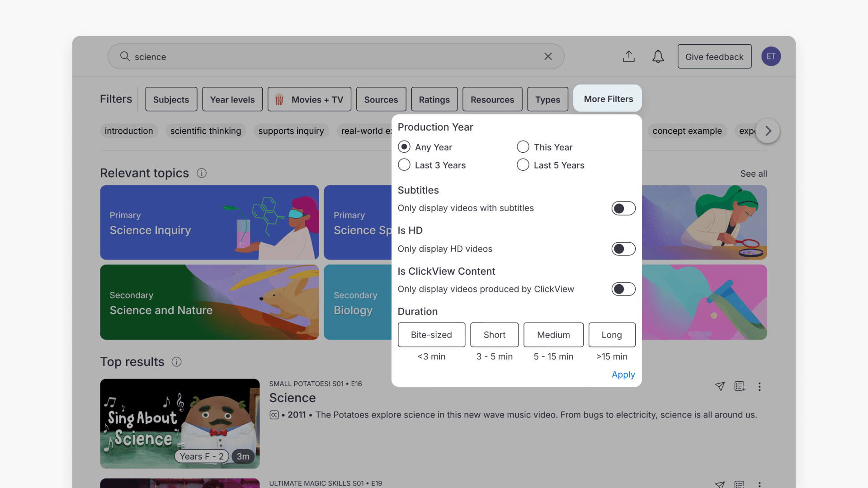Click the closed captions icon beside 2011
This screenshot has height=488, width=868.
274,414
